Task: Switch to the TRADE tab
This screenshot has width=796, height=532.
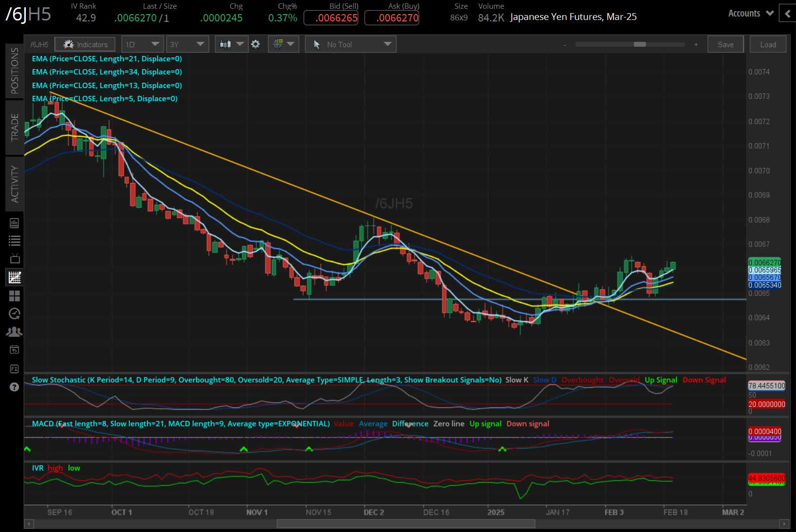Action: 15,128
